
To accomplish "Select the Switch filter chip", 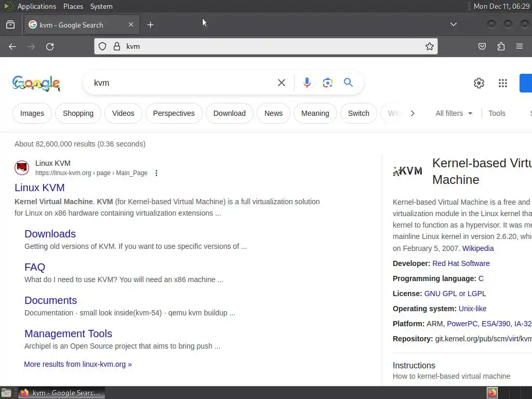I will (358, 113).
